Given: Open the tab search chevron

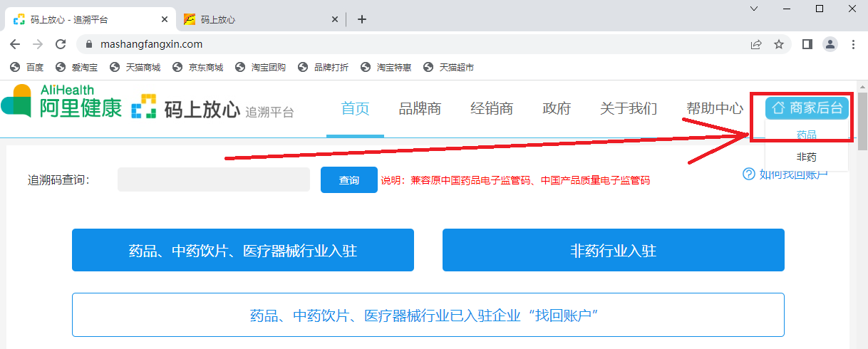Looking at the screenshot, I should [753, 9].
